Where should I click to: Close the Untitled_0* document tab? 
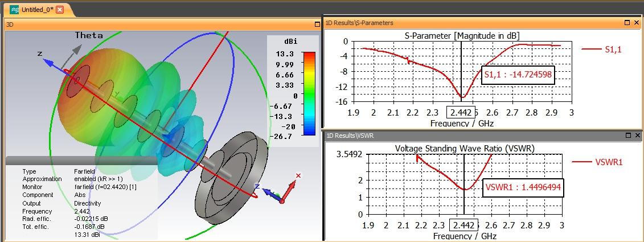[60, 10]
